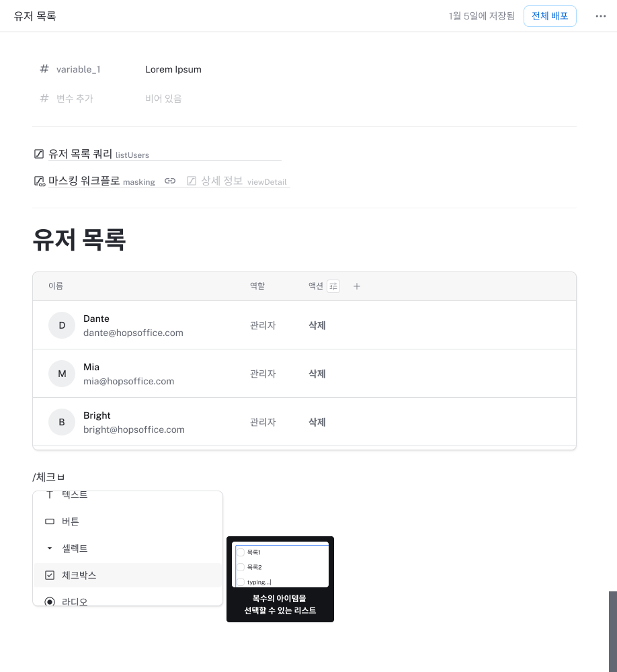Click the dante@hopsoffice.com email
This screenshot has width=617, height=672.
point(133,333)
